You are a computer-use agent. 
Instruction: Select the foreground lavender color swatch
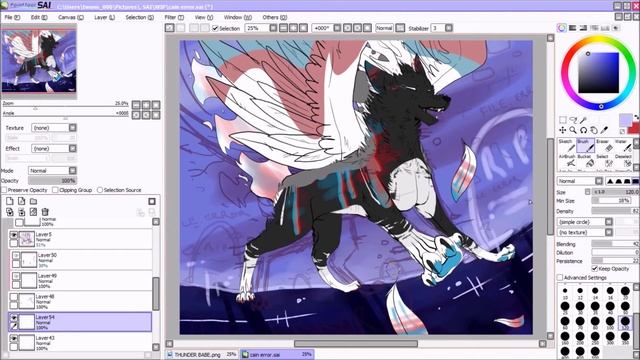[x=626, y=120]
